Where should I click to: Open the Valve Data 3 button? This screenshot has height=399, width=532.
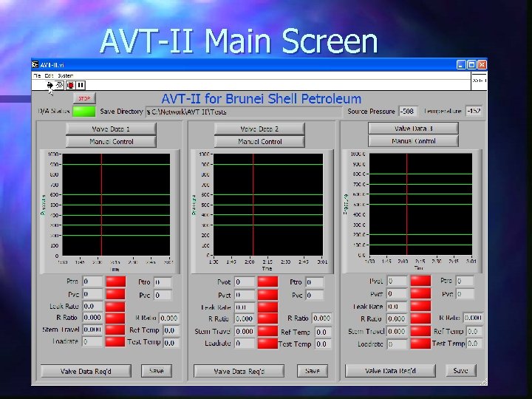click(x=413, y=129)
